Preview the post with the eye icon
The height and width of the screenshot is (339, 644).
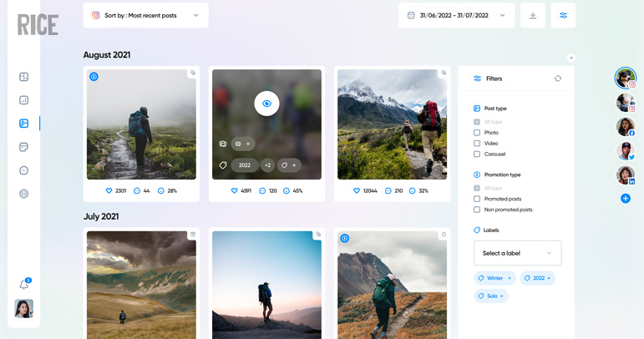[x=266, y=104]
